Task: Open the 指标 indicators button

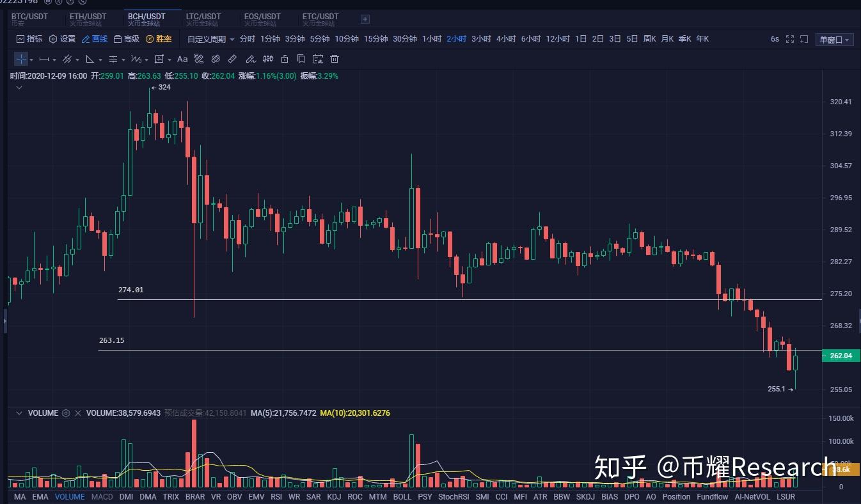Action: coord(29,39)
